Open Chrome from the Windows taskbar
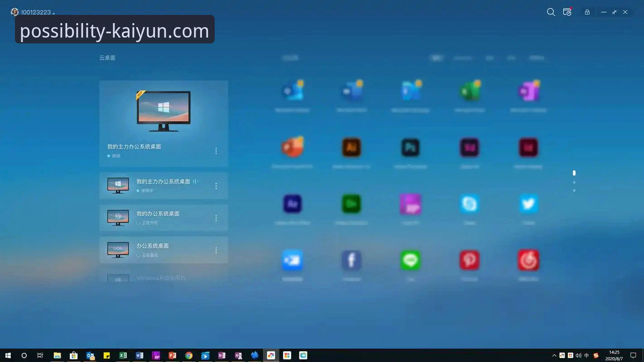Image resolution: width=644 pixels, height=362 pixels. tap(189, 356)
